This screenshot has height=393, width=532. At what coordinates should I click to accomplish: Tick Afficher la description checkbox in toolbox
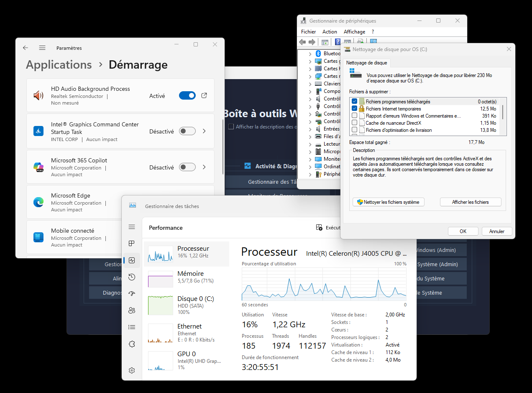[231, 126]
